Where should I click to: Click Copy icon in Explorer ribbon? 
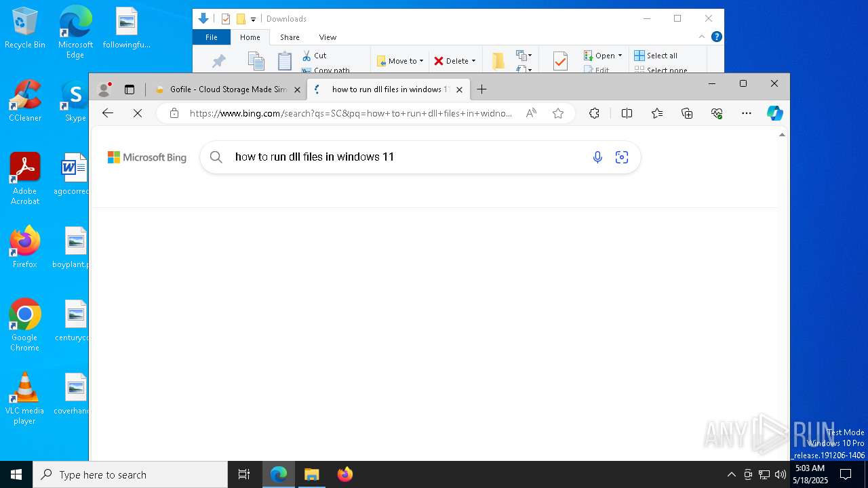pyautogui.click(x=256, y=61)
